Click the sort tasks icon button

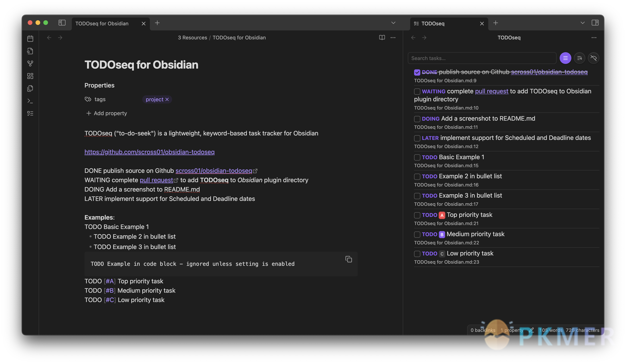click(x=579, y=58)
